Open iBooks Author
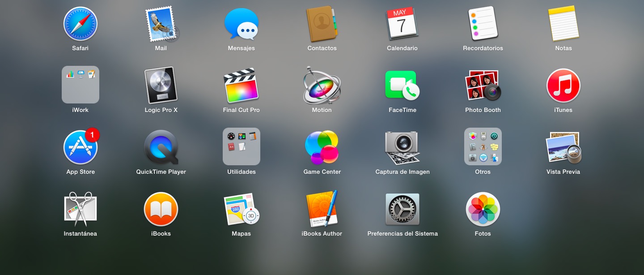Viewport: 644px width, 275px height. [x=322, y=209]
